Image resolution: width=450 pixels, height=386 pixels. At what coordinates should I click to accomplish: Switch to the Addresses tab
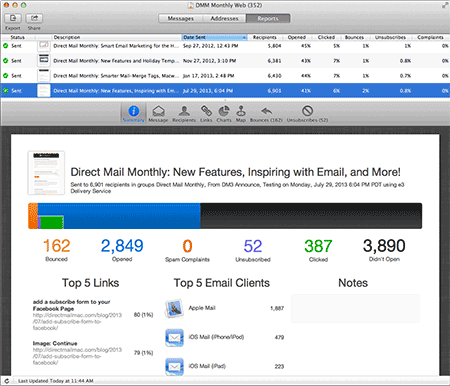point(224,18)
